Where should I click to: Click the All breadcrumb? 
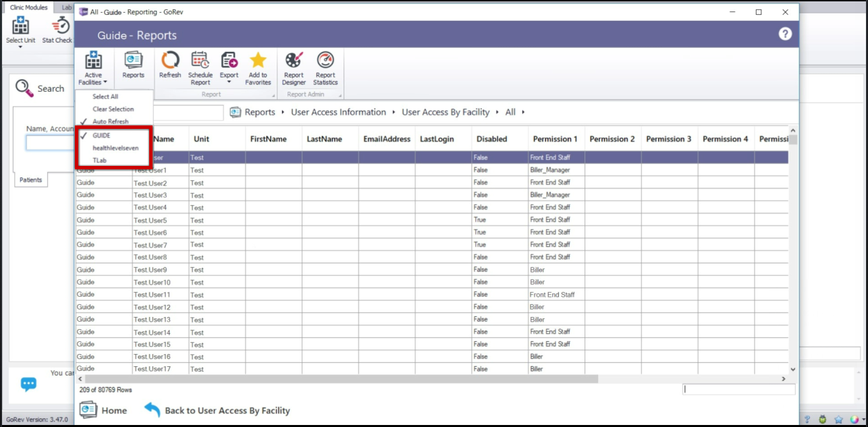[510, 112]
